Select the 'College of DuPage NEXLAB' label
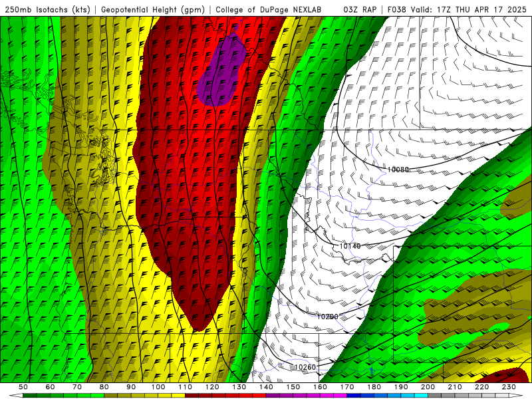532x399 pixels. (269, 10)
